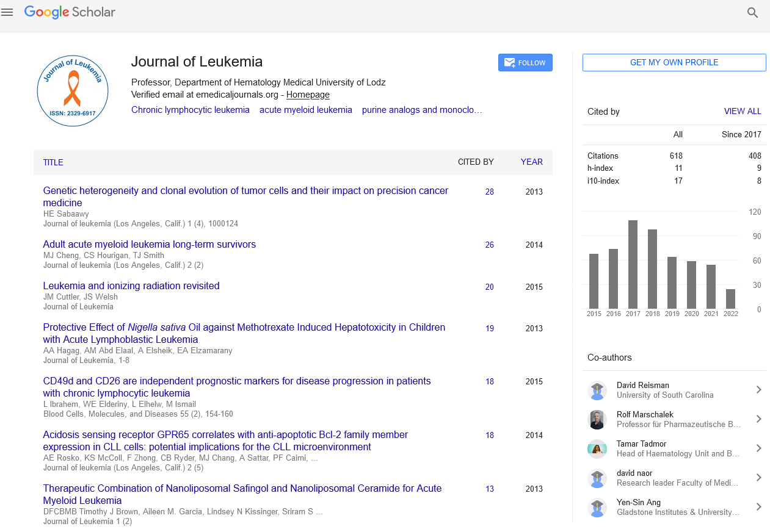This screenshot has height=532, width=770.
Task: Click Rolf Marschalek's profile photo
Action: tap(597, 420)
